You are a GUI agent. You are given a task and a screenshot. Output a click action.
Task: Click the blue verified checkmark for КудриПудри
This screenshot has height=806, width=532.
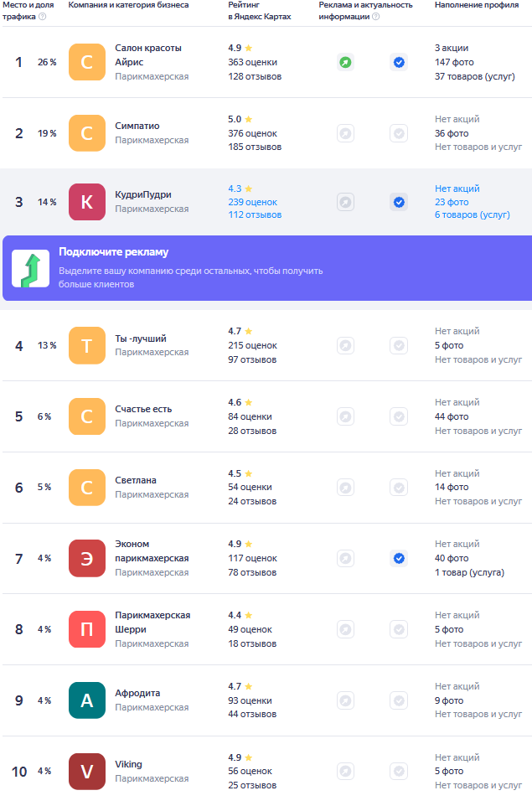click(399, 202)
